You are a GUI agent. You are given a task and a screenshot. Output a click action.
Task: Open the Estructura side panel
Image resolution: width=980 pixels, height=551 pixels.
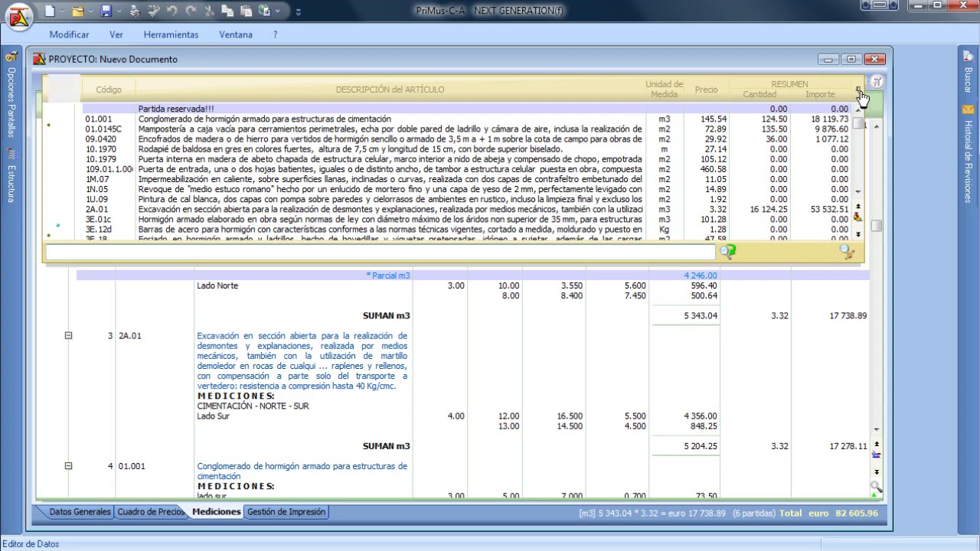[11, 176]
